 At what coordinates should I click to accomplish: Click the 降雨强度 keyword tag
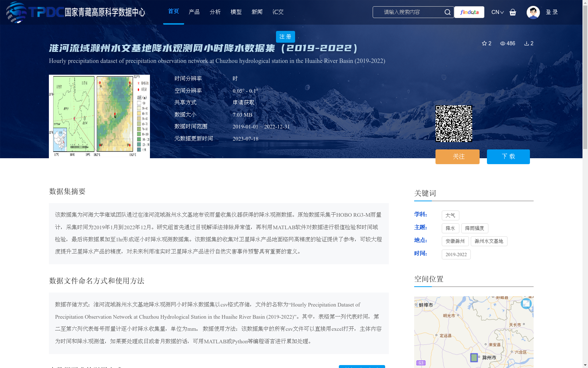[474, 228]
